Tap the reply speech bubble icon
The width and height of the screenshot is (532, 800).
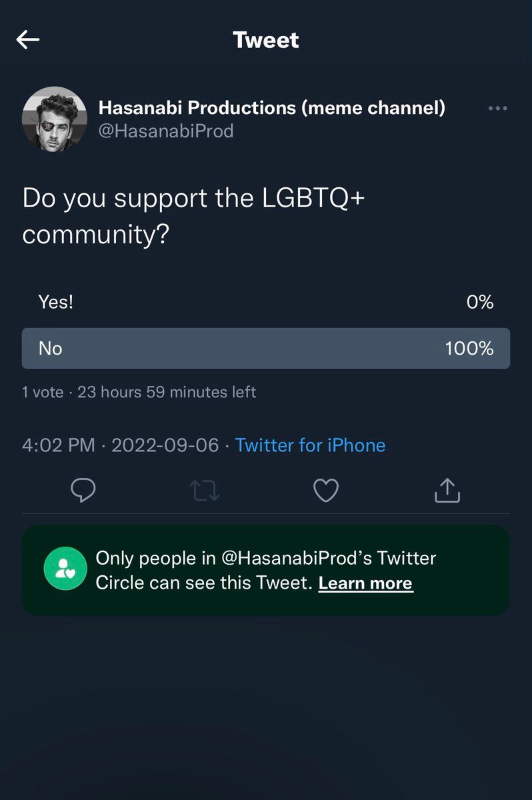tap(83, 491)
